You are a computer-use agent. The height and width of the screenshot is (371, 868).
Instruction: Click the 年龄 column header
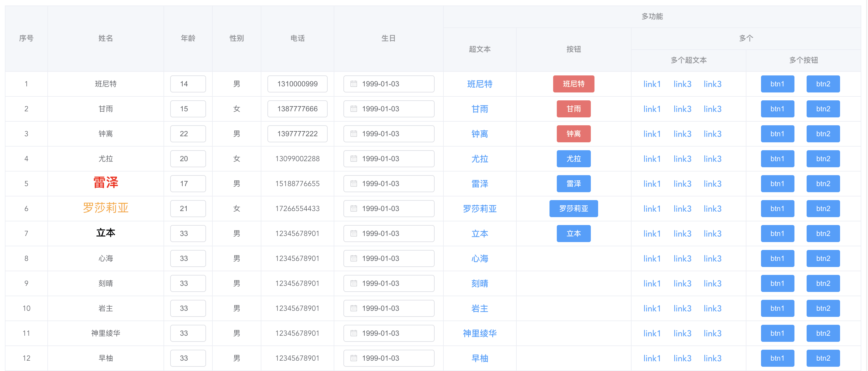tap(188, 38)
